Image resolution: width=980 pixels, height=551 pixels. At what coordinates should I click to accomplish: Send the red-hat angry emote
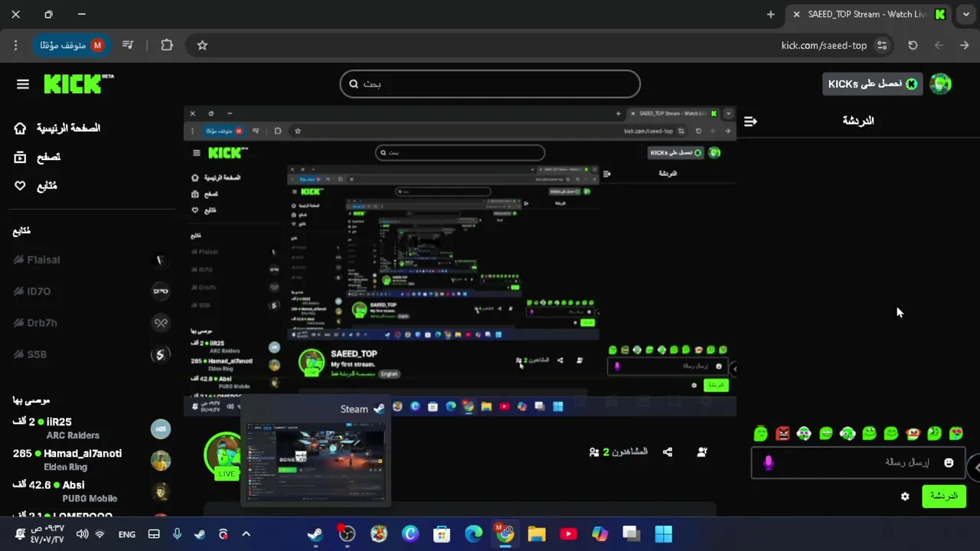(913, 433)
